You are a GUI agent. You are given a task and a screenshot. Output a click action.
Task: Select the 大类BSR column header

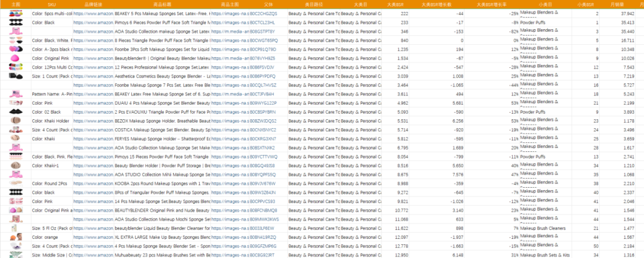point(395,5)
